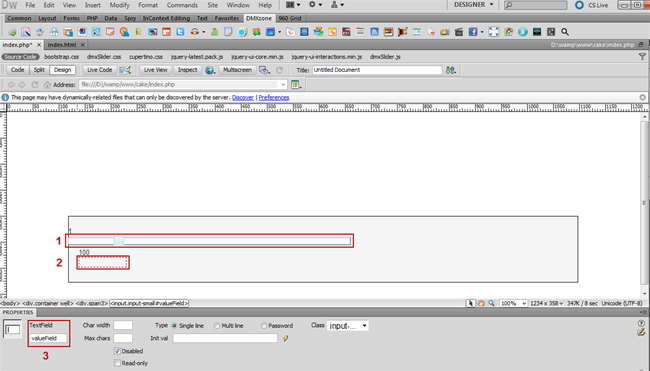Toggle the Disabled checkbox
650x371 pixels.
117,351
